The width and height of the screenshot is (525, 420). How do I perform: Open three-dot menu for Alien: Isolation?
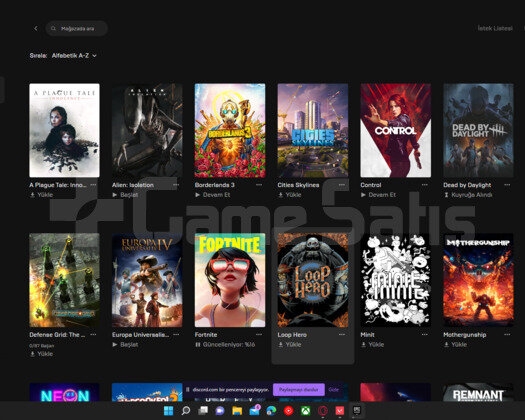(176, 185)
